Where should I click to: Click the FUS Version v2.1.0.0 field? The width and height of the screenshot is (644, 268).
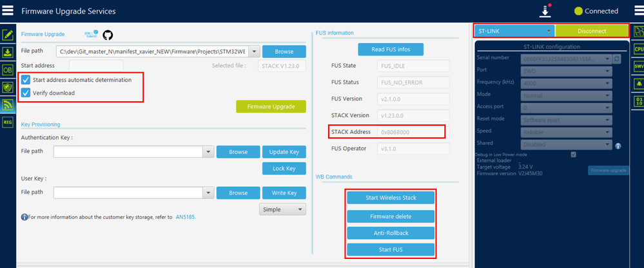click(413, 99)
